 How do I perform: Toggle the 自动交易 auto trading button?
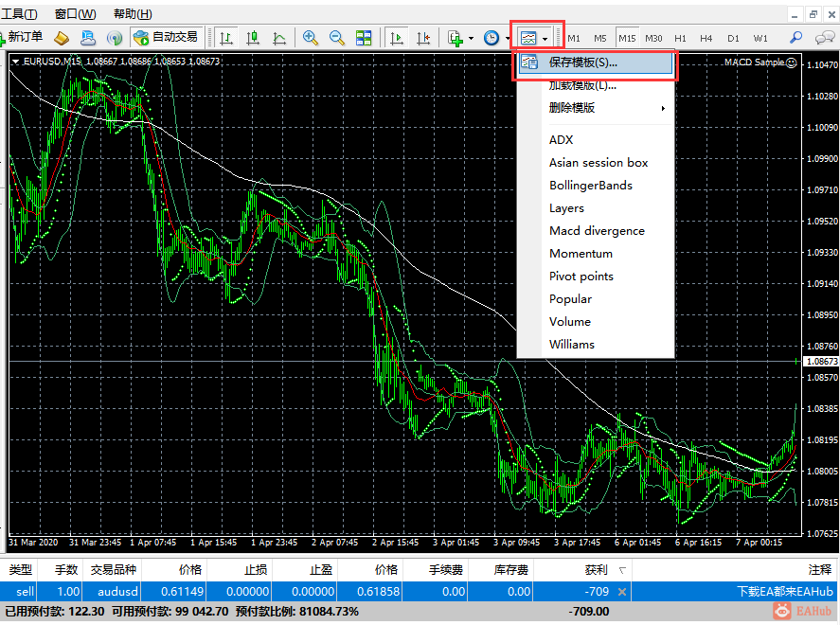(166, 38)
